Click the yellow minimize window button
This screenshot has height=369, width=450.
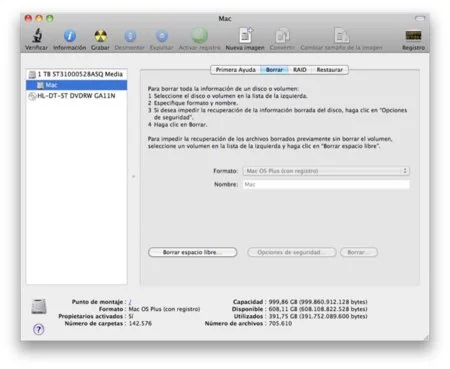tap(39, 18)
